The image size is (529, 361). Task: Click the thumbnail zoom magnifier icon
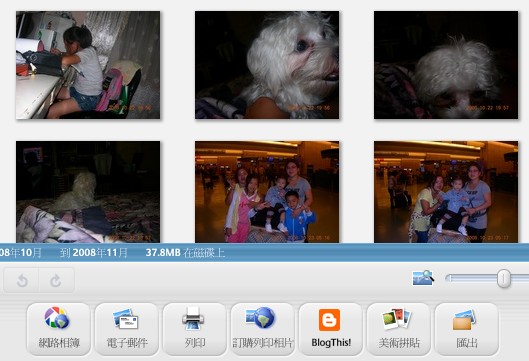[423, 278]
